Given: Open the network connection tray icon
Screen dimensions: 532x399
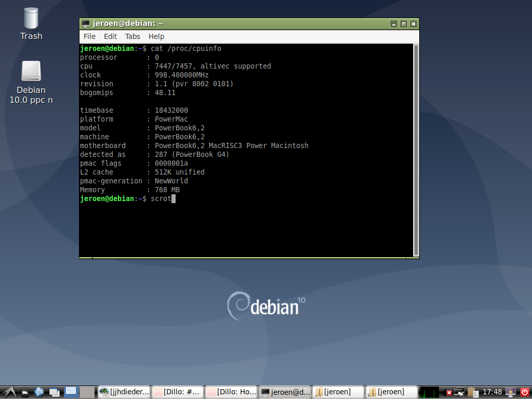Looking at the screenshot, I should click(459, 393).
